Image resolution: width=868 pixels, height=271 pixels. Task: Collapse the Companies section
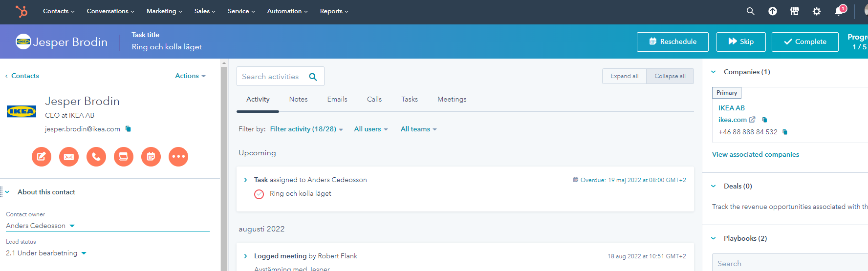click(x=714, y=72)
